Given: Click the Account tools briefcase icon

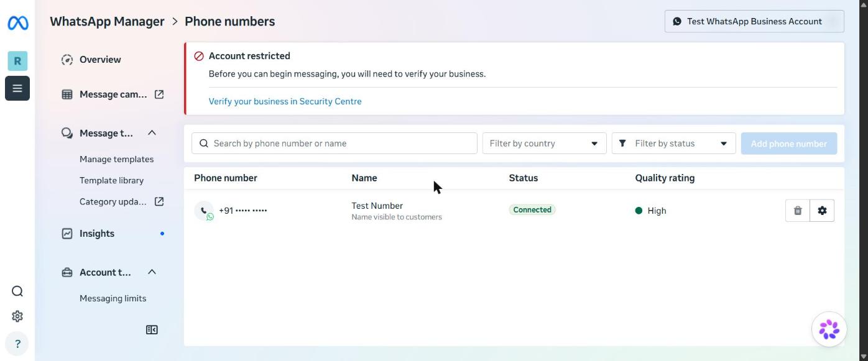Looking at the screenshot, I should click(67, 272).
